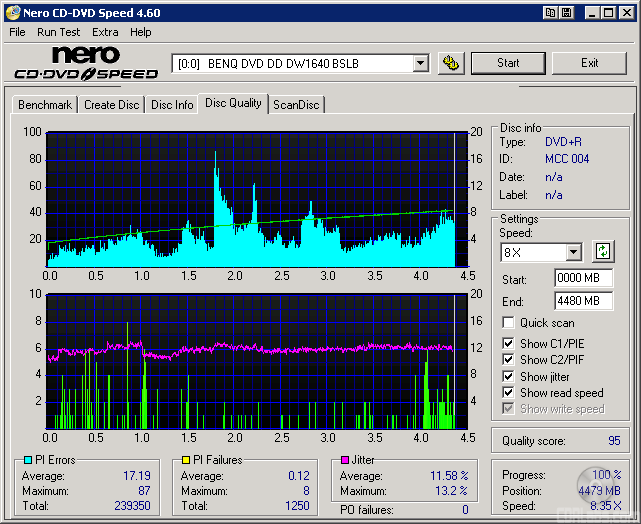Open the Extra menu

tap(105, 32)
